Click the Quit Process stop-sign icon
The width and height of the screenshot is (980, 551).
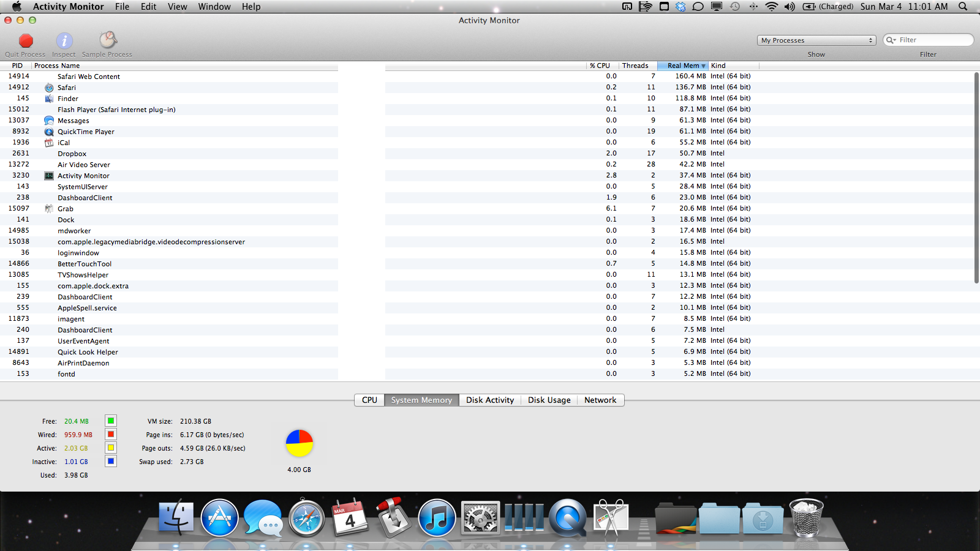pyautogui.click(x=26, y=41)
